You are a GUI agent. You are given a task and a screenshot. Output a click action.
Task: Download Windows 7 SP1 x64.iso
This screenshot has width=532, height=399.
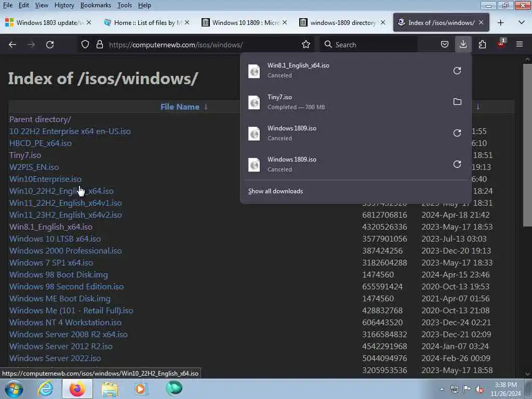[x=51, y=262]
